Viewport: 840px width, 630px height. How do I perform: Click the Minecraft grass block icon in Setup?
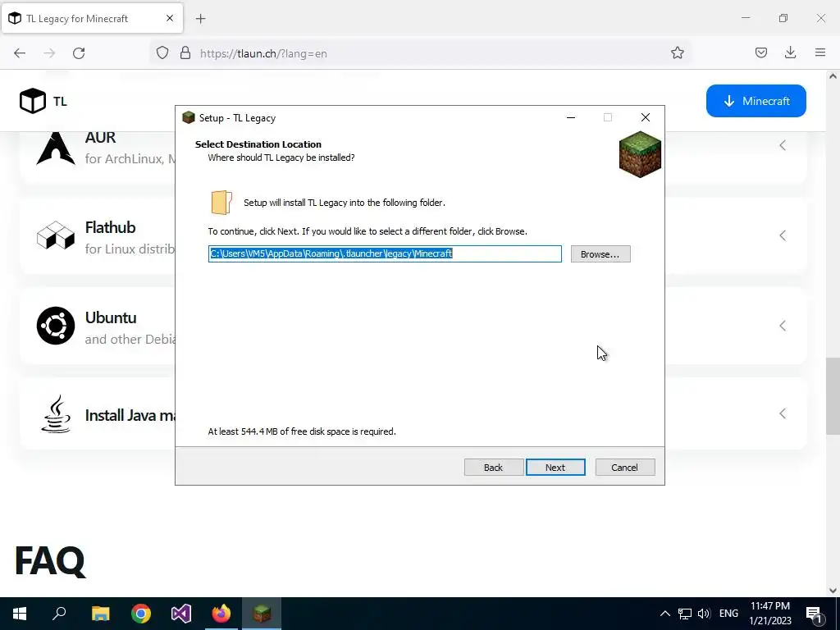[640, 154]
